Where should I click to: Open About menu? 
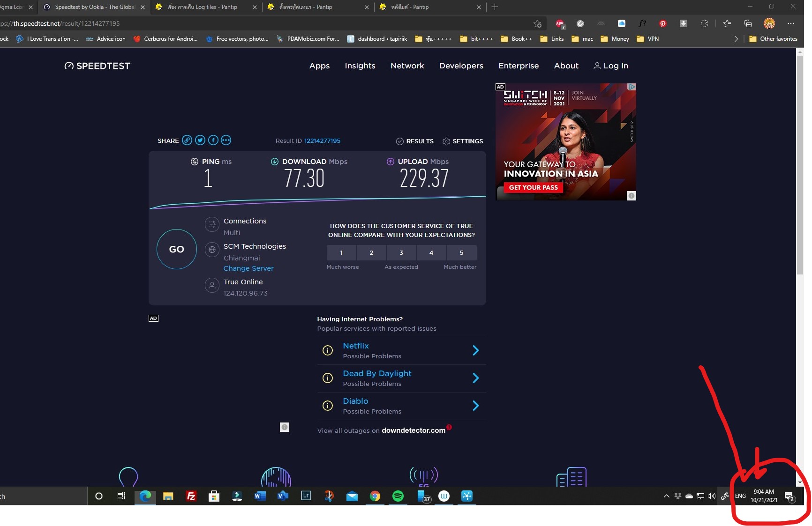click(x=566, y=66)
